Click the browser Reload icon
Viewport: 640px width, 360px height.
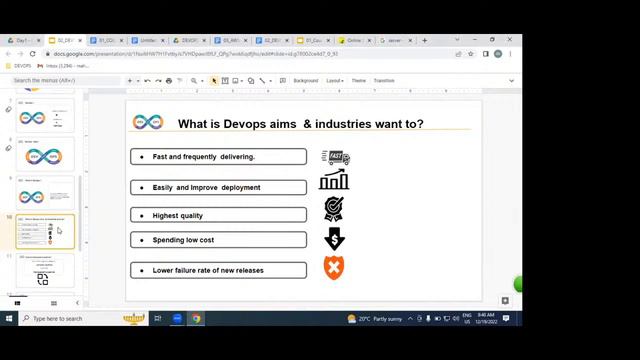(33, 54)
